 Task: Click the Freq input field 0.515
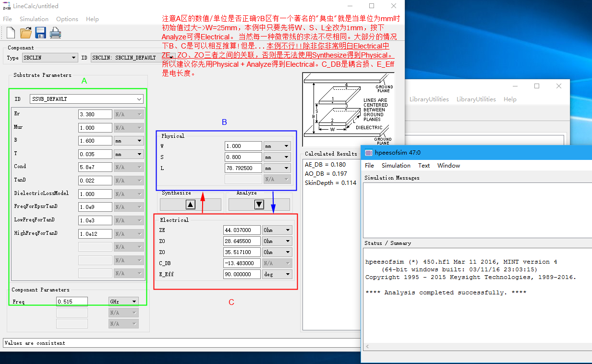72,302
